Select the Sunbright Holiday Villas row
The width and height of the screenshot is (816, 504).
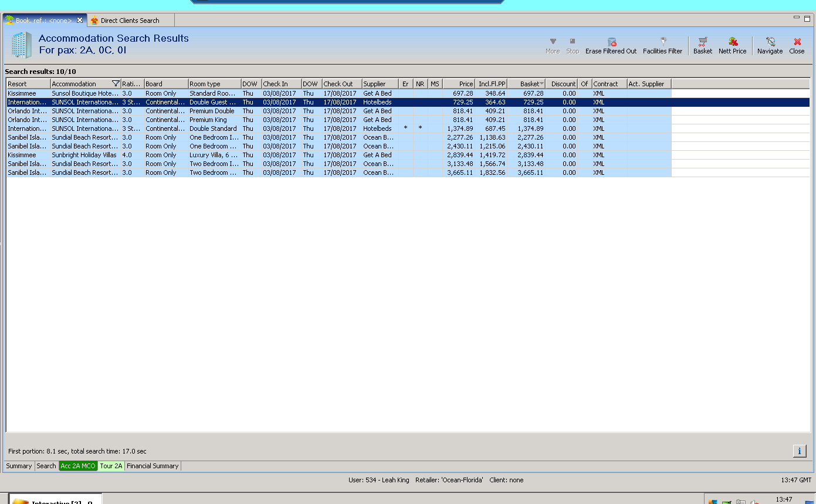84,155
